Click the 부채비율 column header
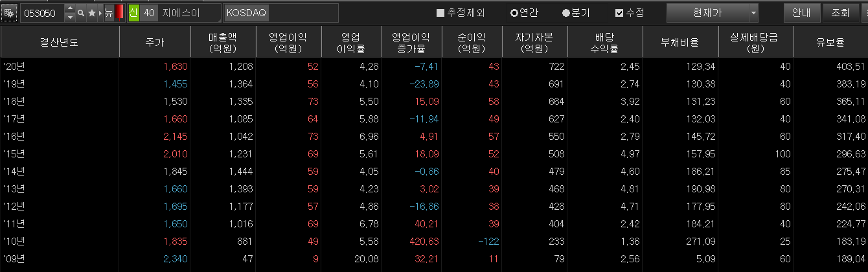 click(680, 43)
